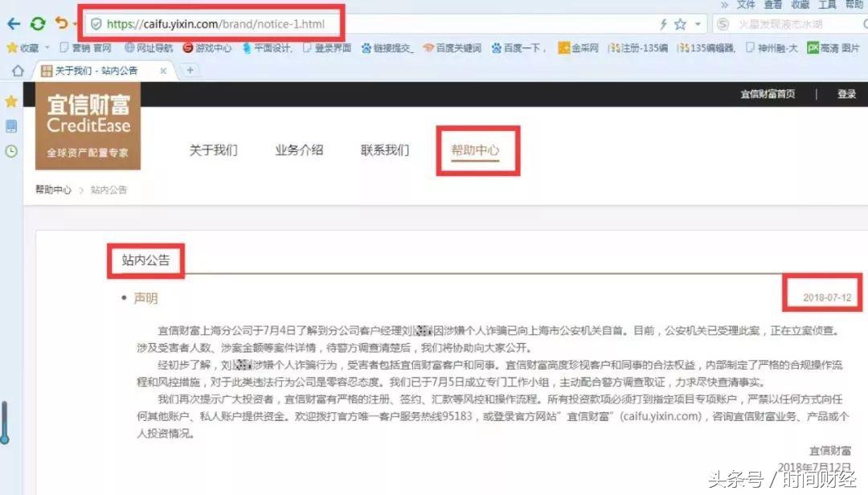Toggle acceleration mode with the lightning icon
Viewport: 868px width, 495px height.
tap(664, 23)
